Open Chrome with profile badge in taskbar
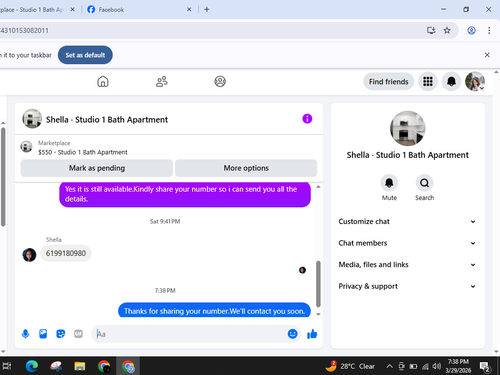The height and width of the screenshot is (375, 500). point(128,366)
